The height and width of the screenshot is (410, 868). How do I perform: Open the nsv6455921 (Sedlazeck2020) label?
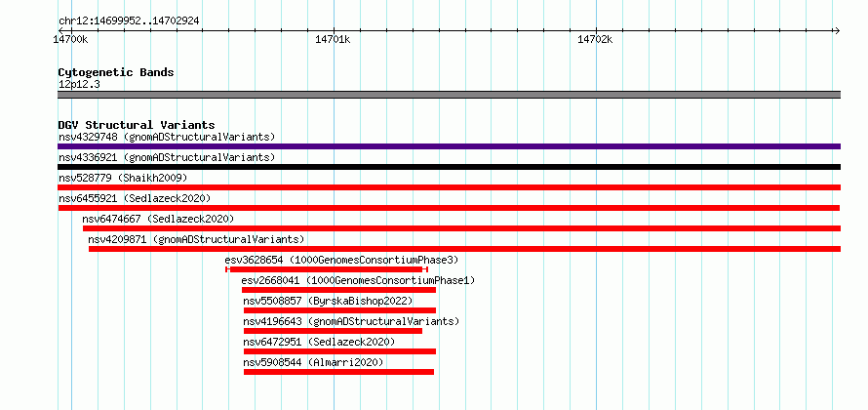[x=135, y=198]
